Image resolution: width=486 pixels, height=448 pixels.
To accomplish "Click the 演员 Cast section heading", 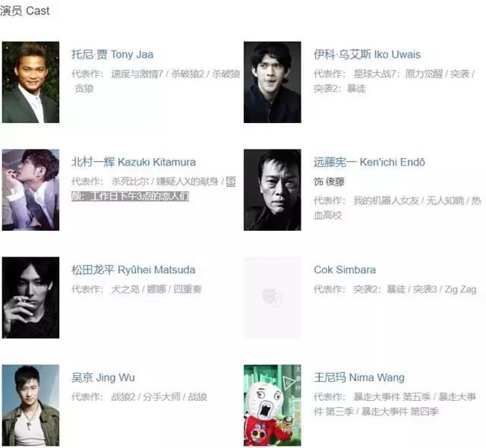I will pyautogui.click(x=25, y=11).
